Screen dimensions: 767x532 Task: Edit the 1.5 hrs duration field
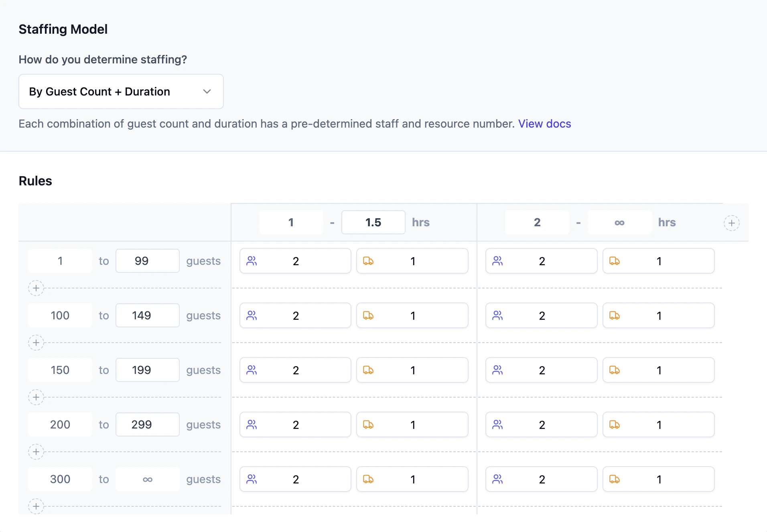373,222
